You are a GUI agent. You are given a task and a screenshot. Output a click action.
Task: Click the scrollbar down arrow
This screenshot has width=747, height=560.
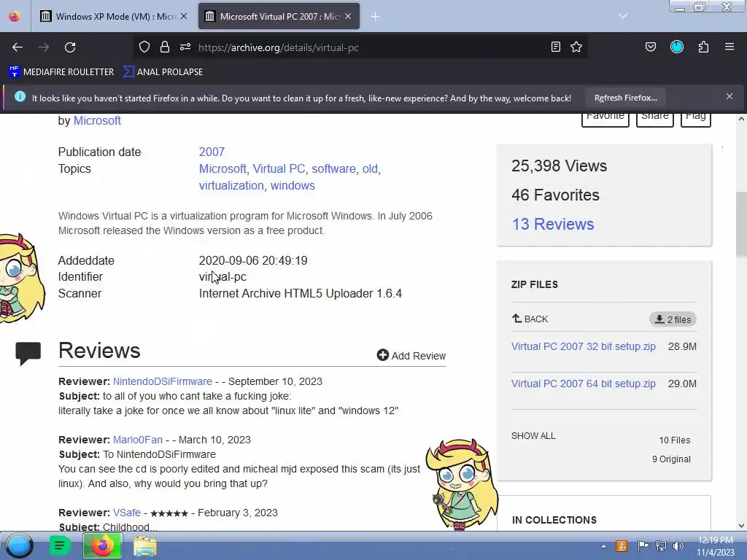[741, 526]
